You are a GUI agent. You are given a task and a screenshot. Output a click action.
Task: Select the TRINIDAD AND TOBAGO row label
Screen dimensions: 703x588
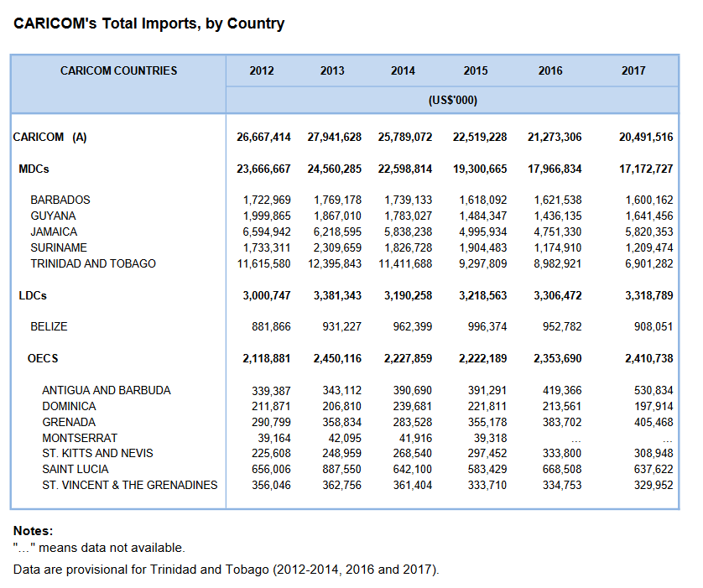(93, 263)
